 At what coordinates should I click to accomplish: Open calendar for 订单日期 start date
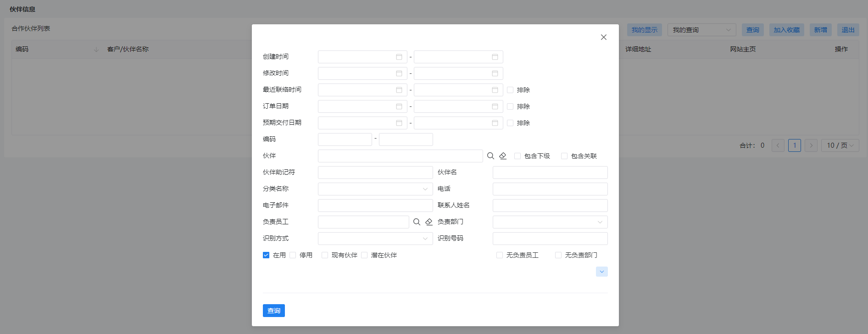click(399, 106)
